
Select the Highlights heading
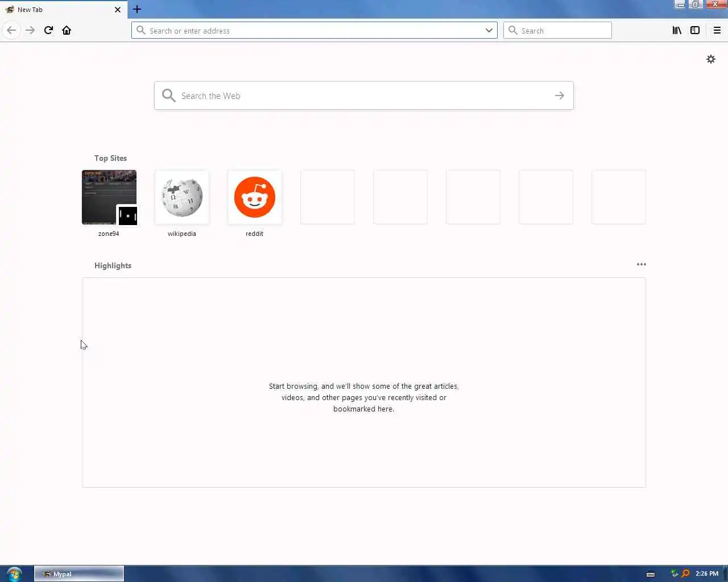[113, 265]
